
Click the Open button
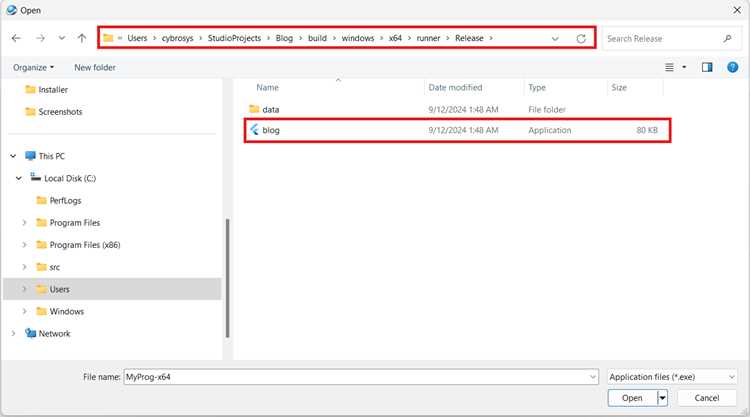(632, 398)
